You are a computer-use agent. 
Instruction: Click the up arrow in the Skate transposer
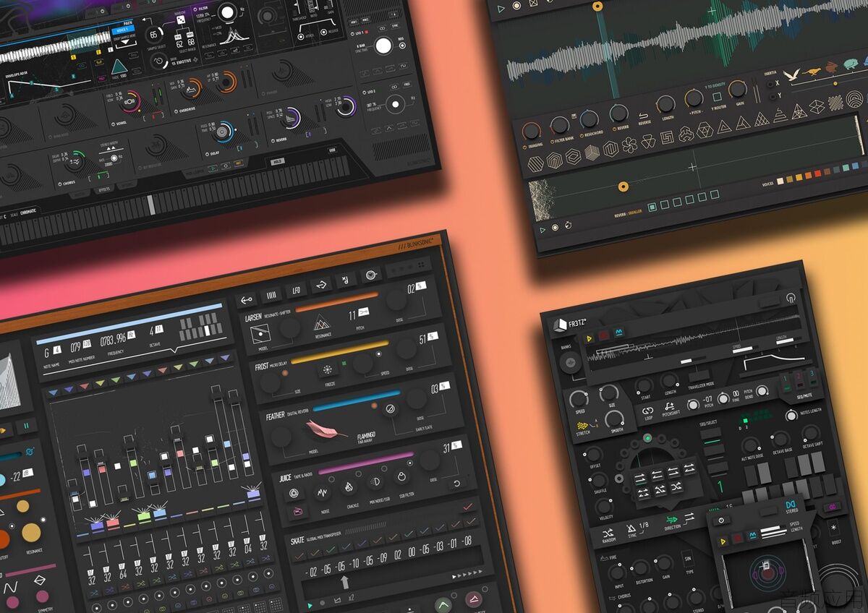[344, 583]
